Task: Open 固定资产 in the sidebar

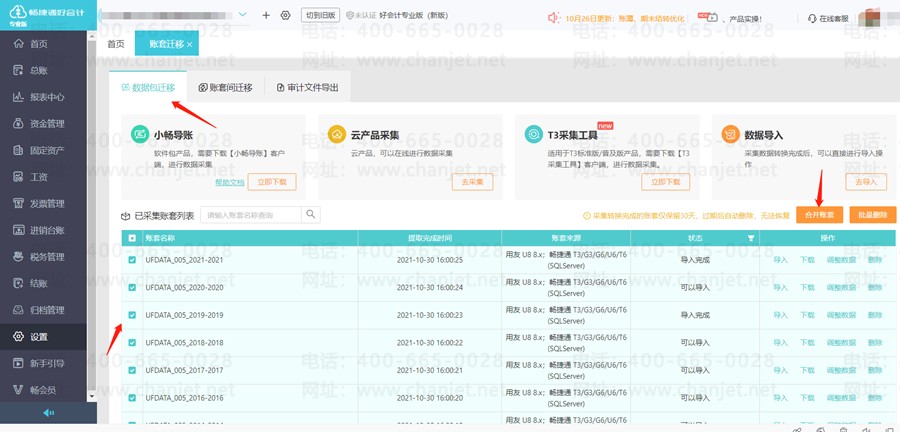Action: (x=46, y=150)
